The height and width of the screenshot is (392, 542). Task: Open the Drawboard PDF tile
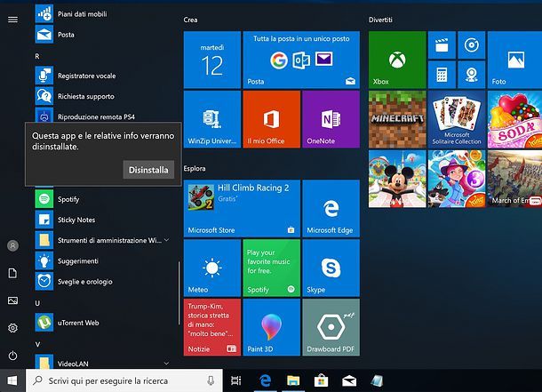(331, 327)
